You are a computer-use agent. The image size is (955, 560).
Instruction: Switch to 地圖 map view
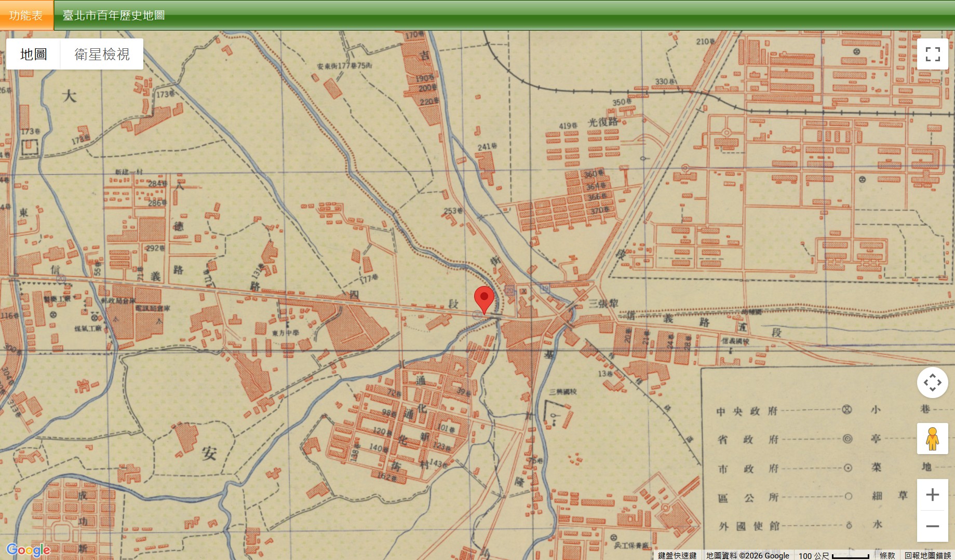coord(34,54)
